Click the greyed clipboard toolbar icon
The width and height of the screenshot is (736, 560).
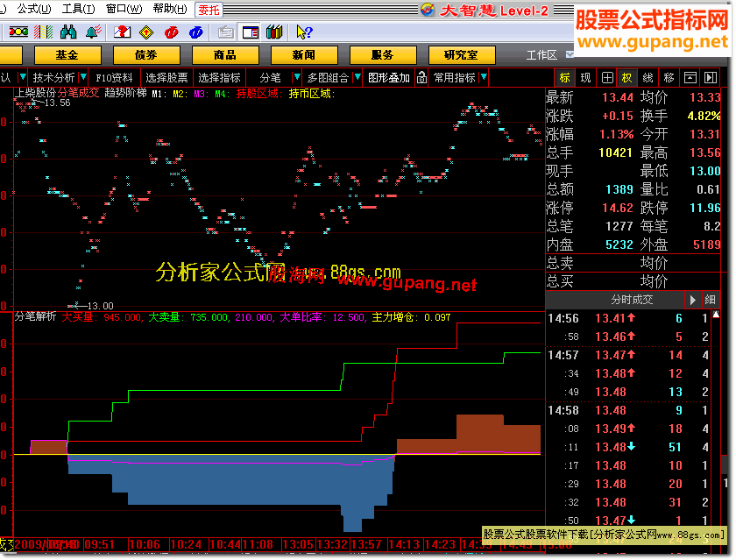[x=225, y=32]
